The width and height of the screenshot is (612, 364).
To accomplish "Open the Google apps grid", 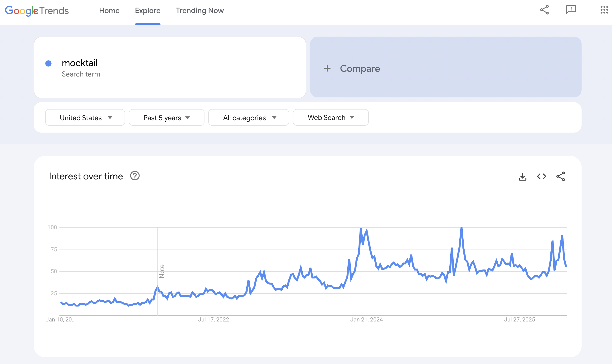I will click(x=604, y=10).
